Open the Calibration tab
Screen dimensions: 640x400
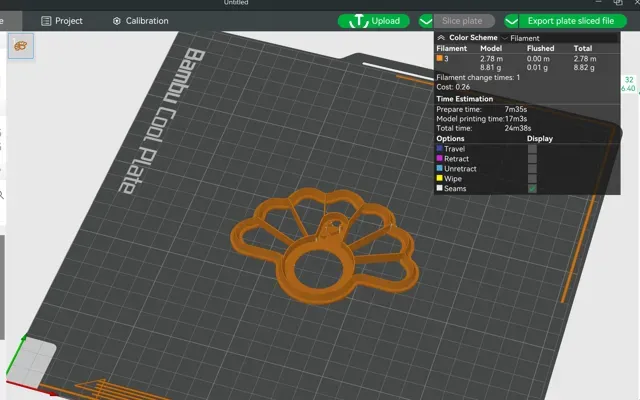140,21
